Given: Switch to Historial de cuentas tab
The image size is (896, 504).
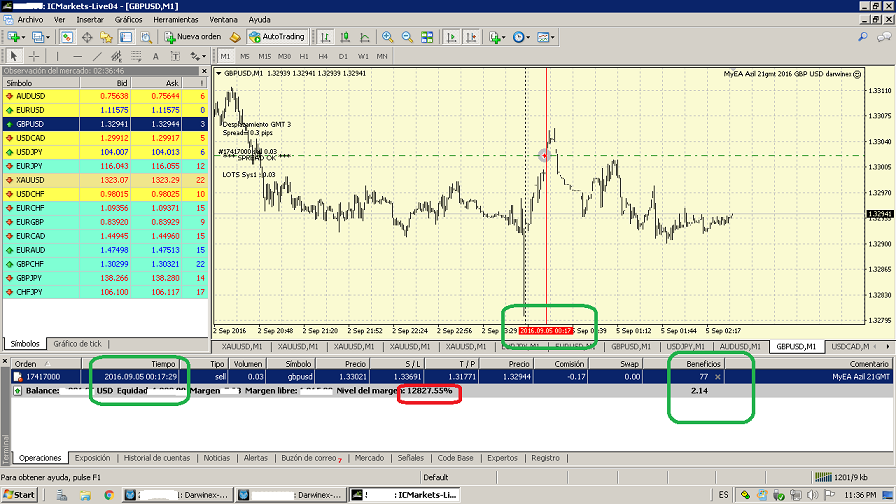Looking at the screenshot, I should pos(155,458).
